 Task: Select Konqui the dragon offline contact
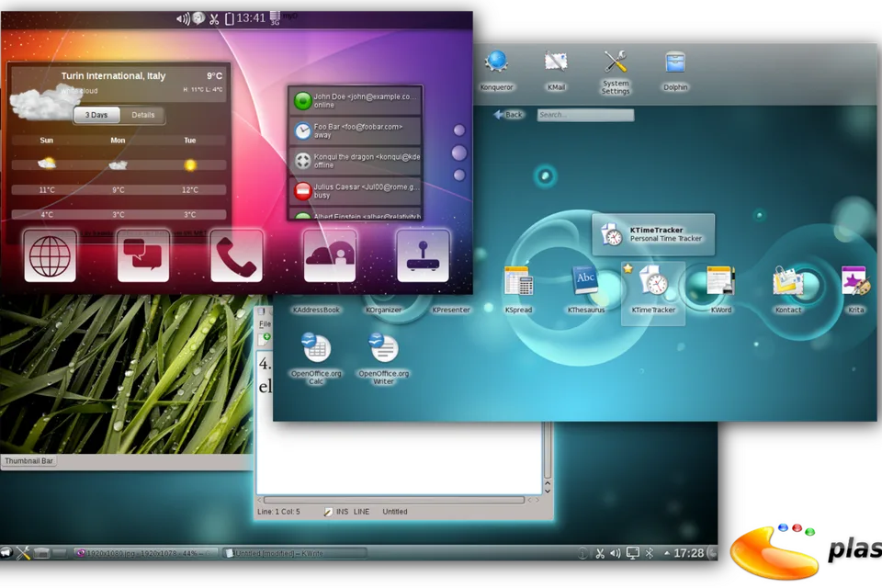tap(356, 161)
